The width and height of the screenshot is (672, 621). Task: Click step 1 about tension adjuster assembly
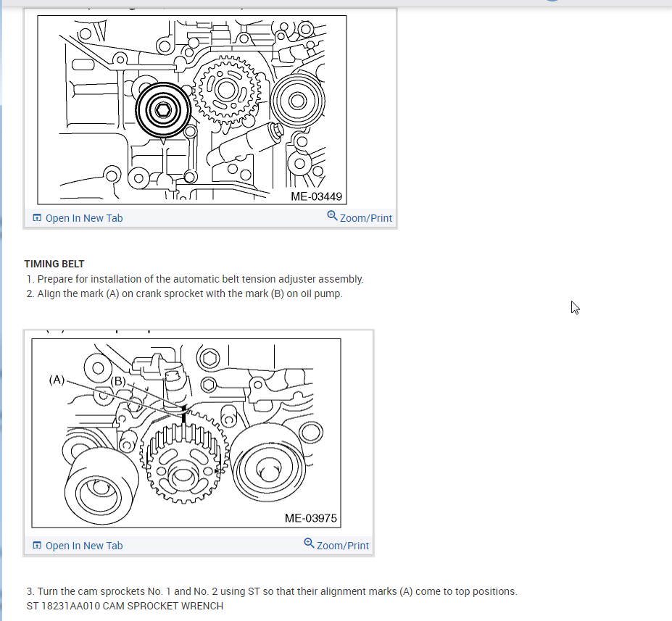coord(195,279)
